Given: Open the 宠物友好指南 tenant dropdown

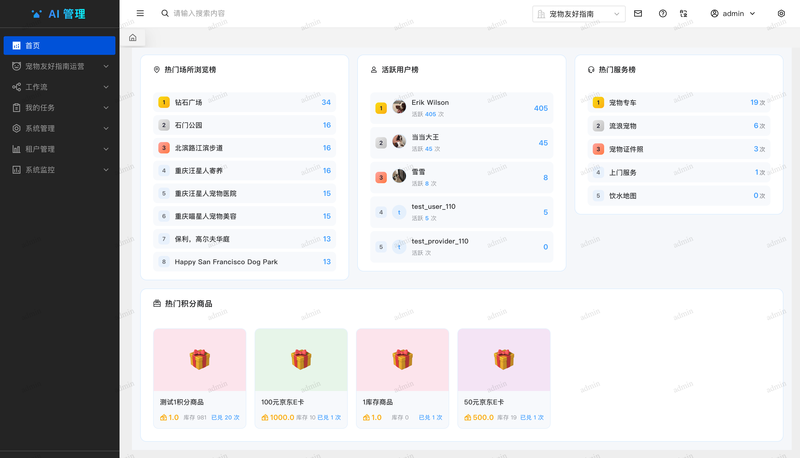Looking at the screenshot, I should click(x=579, y=14).
